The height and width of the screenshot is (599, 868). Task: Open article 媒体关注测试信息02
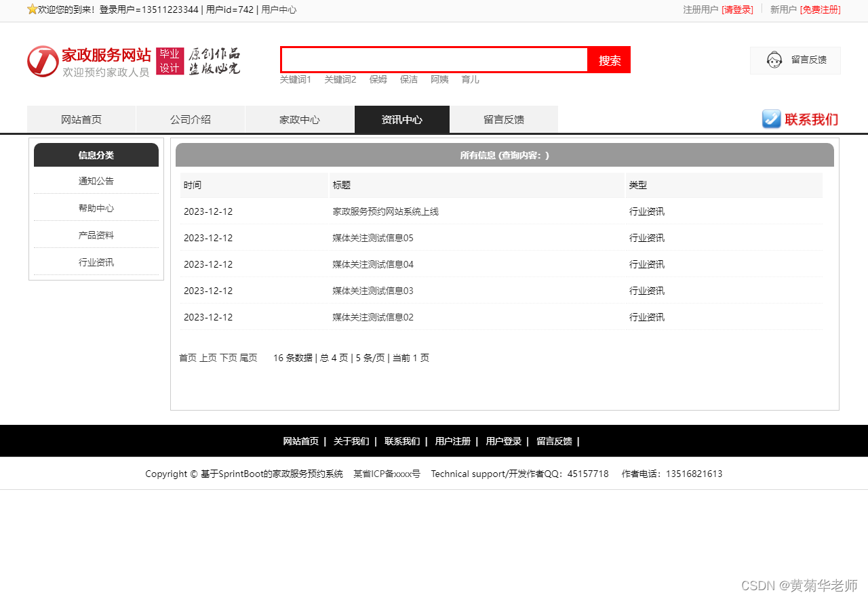pyautogui.click(x=373, y=317)
